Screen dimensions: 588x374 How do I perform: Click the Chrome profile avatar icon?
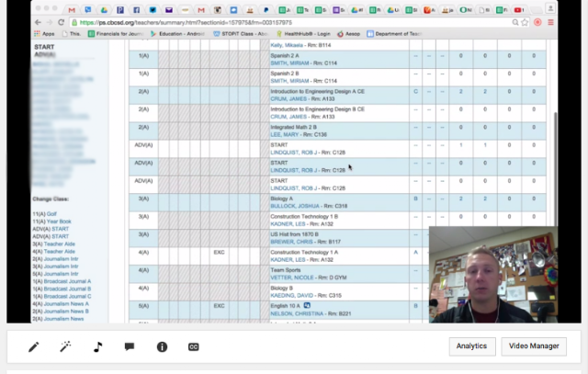click(550, 8)
